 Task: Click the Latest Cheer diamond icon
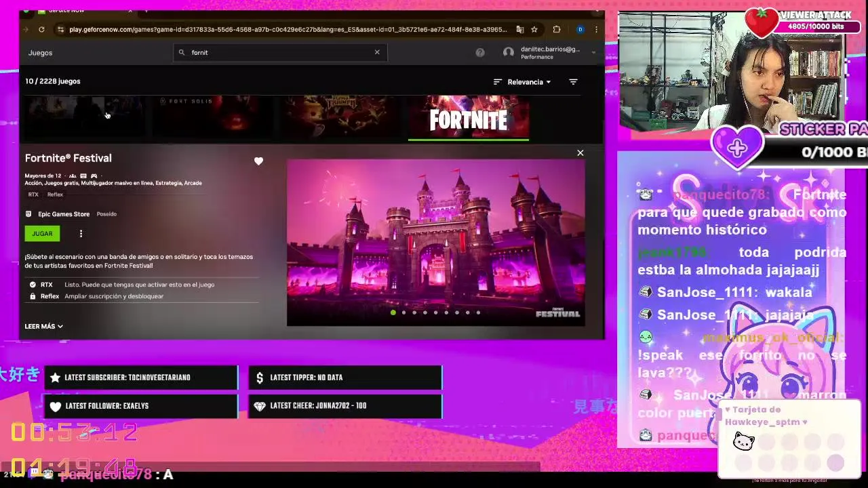coord(260,406)
